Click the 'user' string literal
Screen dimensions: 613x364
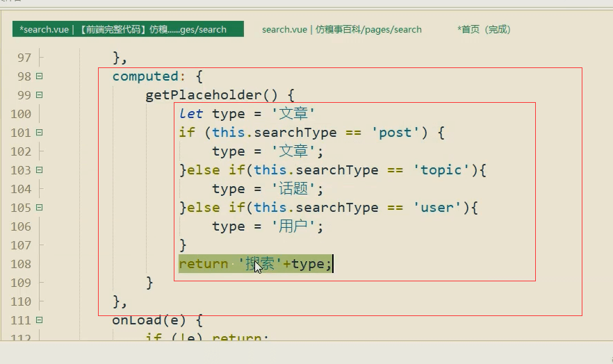436,208
